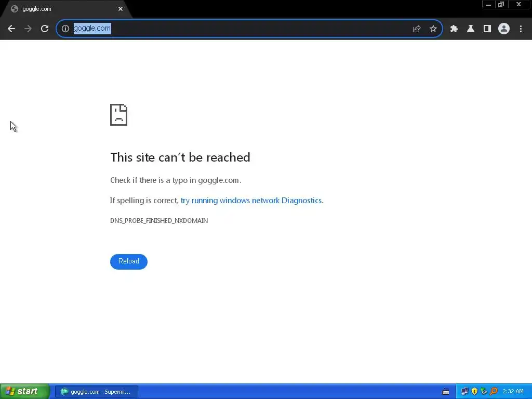Bookmark this tab with the star icon
The image size is (532, 399).
click(x=433, y=29)
